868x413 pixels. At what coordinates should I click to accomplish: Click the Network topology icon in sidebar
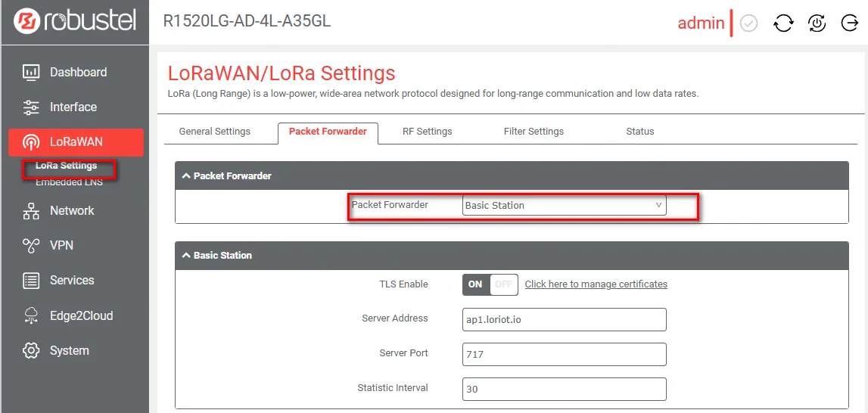31,211
